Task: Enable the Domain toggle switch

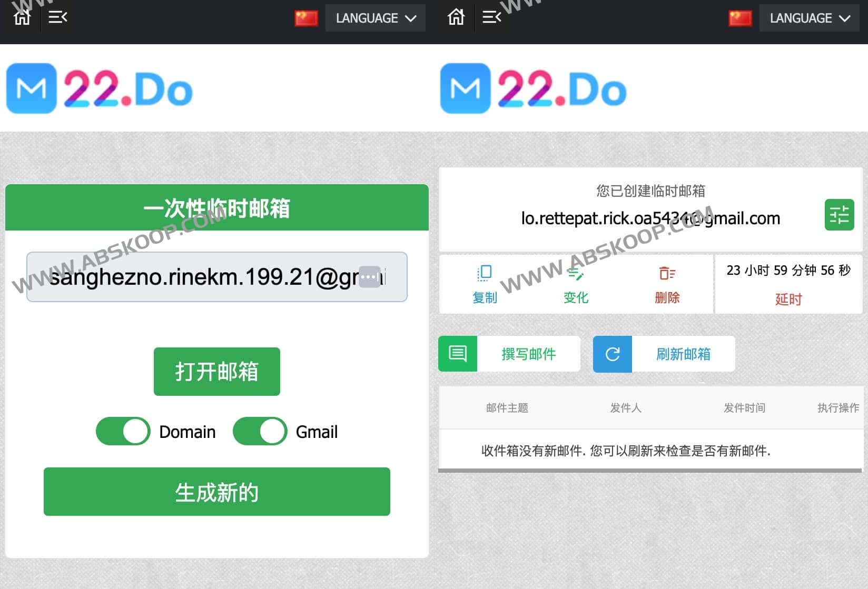Action: (x=123, y=431)
